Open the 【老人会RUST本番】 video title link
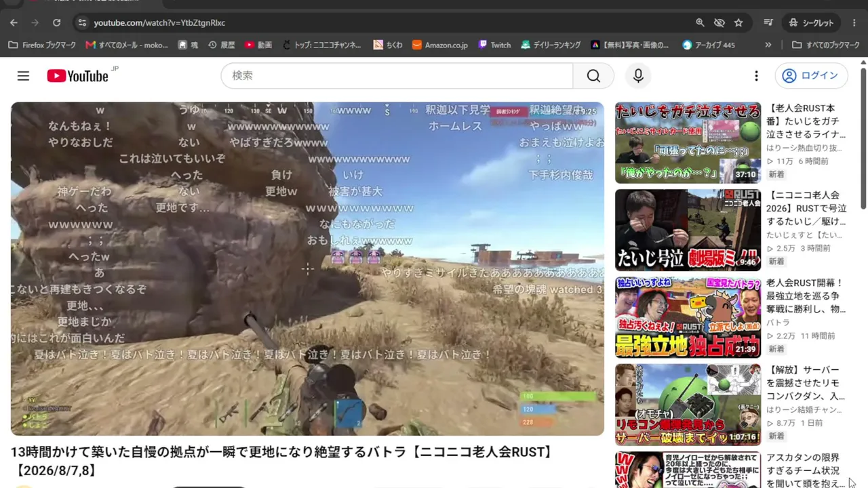Image resolution: width=868 pixels, height=488 pixels. click(807, 121)
